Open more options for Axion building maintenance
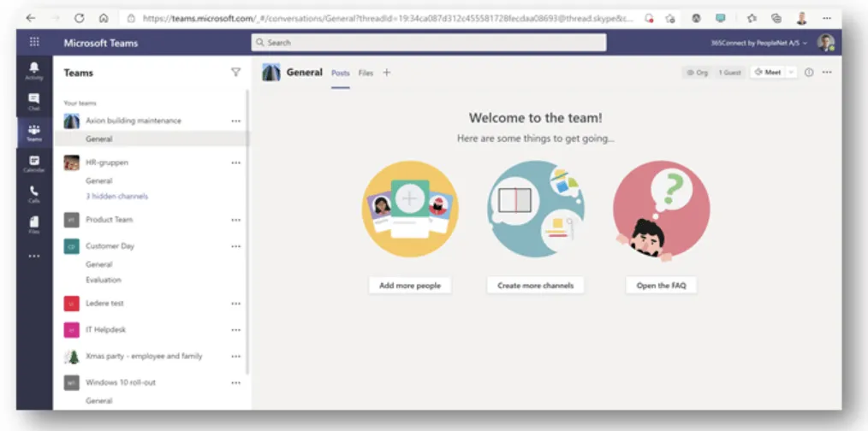The height and width of the screenshot is (431, 868). click(x=235, y=121)
